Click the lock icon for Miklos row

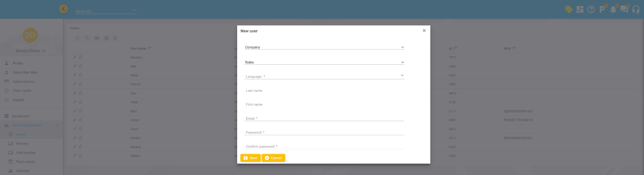pyautogui.click(x=80, y=156)
